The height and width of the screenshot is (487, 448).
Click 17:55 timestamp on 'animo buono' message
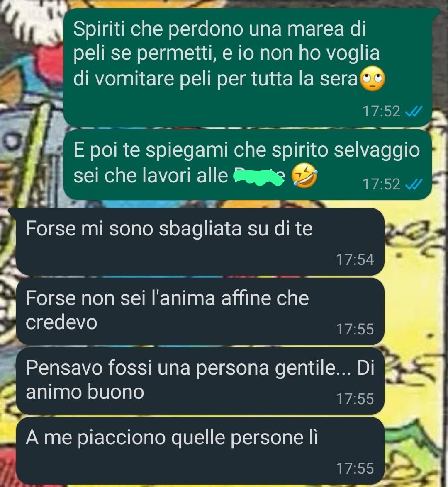click(x=355, y=399)
